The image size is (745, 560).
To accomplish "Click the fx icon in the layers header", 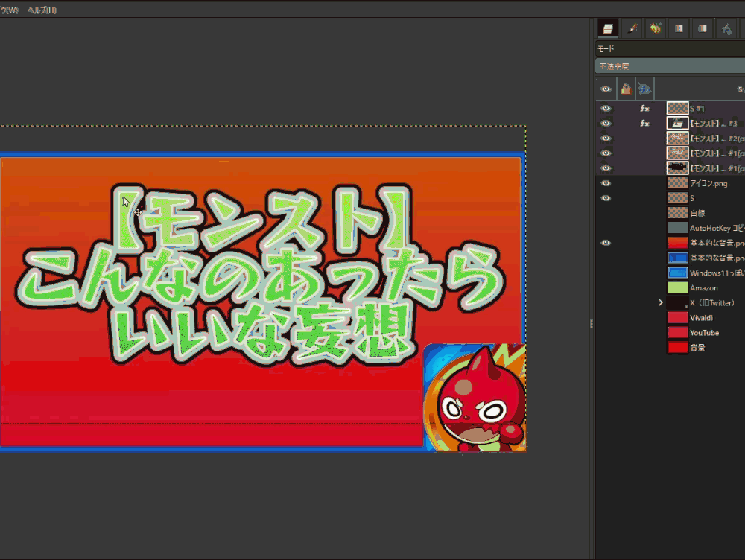I will [x=644, y=89].
